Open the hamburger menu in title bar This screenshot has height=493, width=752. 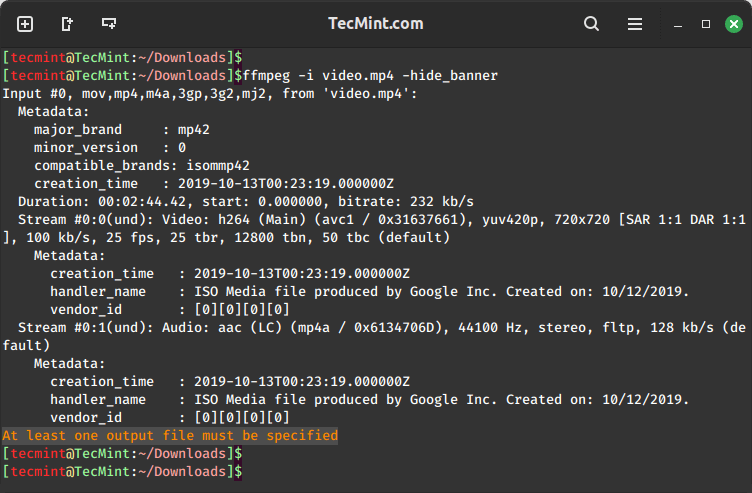(x=635, y=24)
